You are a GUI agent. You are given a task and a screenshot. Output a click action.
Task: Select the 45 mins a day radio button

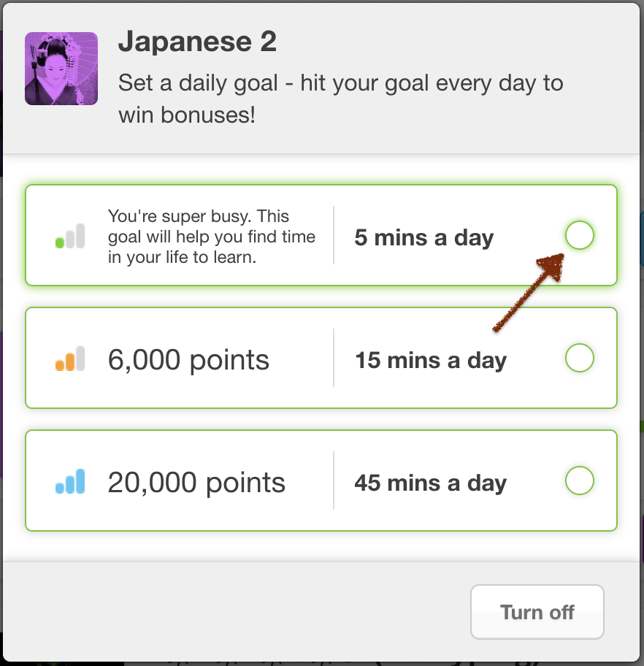click(580, 481)
